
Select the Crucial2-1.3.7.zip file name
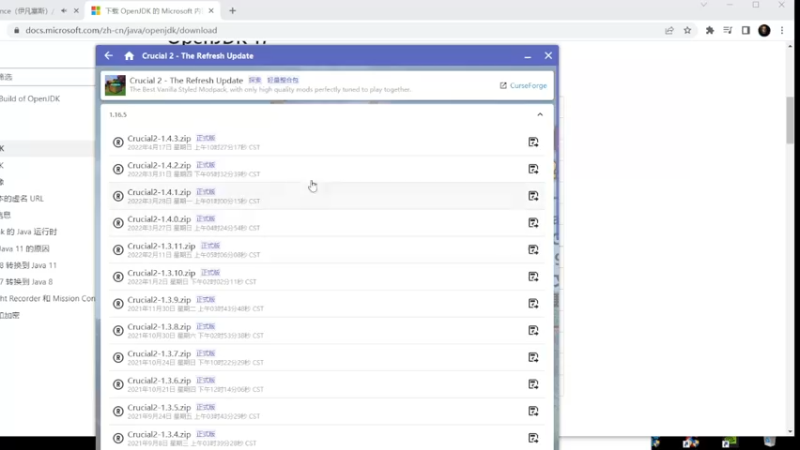159,354
